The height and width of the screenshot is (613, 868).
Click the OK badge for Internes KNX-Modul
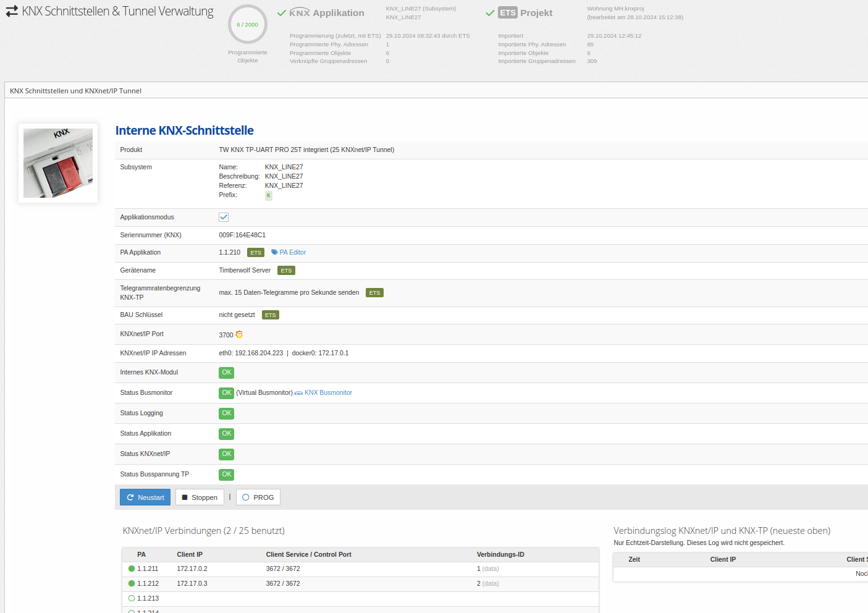(227, 373)
